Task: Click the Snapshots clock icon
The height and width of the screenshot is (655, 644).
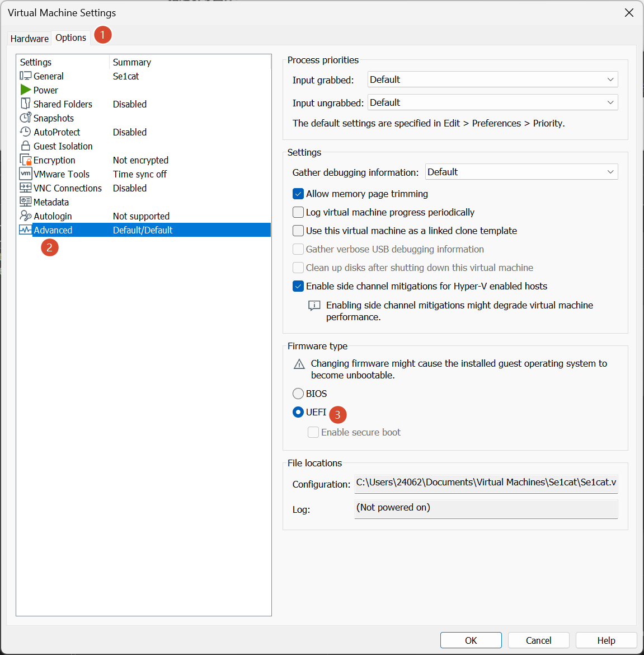Action: [x=26, y=118]
